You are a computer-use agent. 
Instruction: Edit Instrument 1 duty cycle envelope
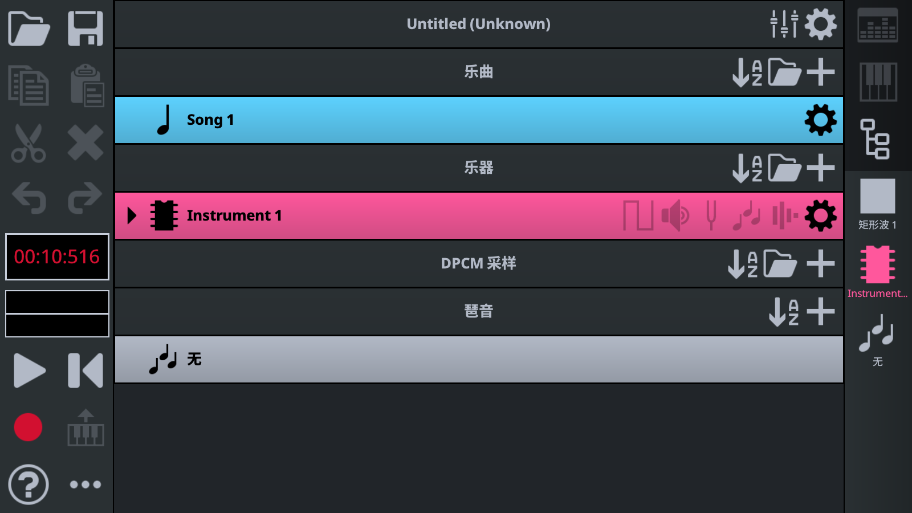[x=638, y=216]
